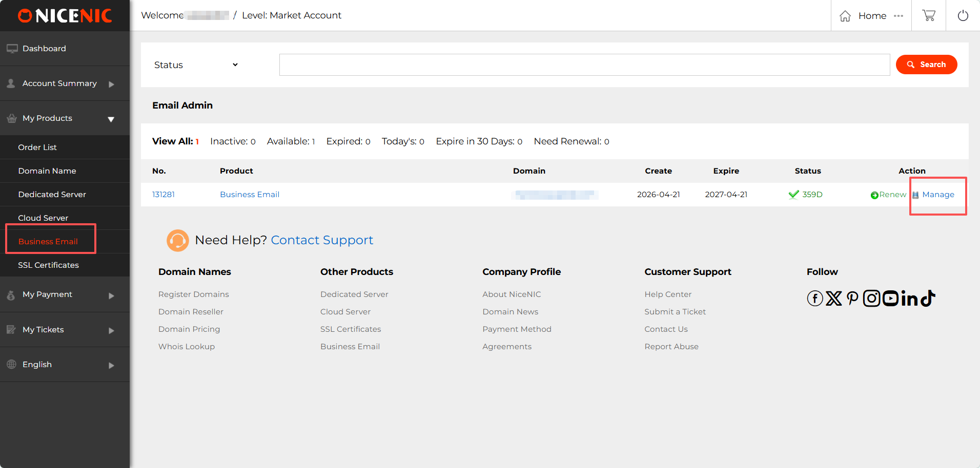Expand the My Payment menu
Image resolution: width=980 pixels, height=468 pixels.
tap(65, 294)
